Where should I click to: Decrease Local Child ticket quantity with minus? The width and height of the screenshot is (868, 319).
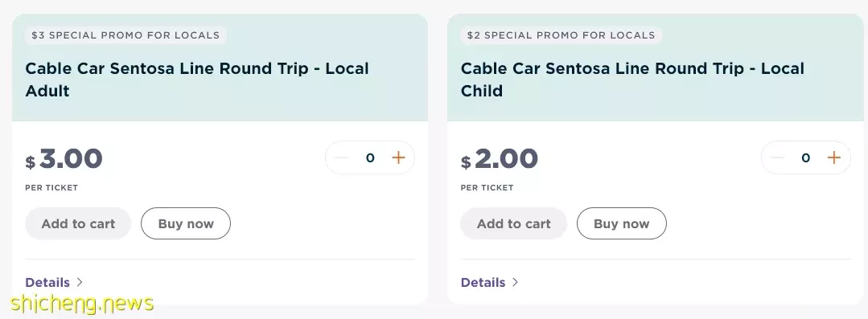[x=777, y=157]
